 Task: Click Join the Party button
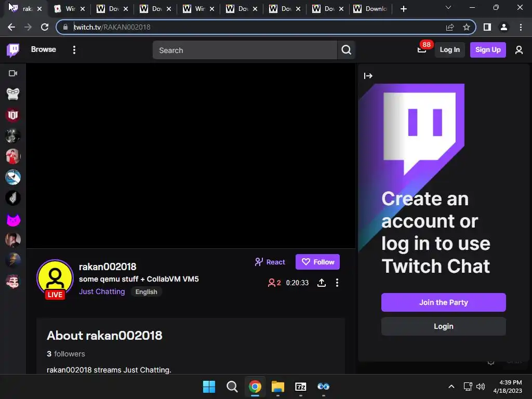click(444, 302)
